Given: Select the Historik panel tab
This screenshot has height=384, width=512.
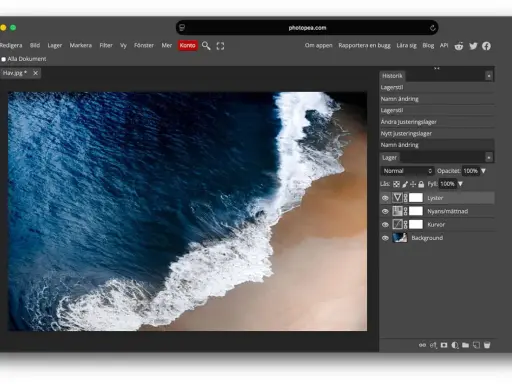Looking at the screenshot, I should click(x=392, y=76).
